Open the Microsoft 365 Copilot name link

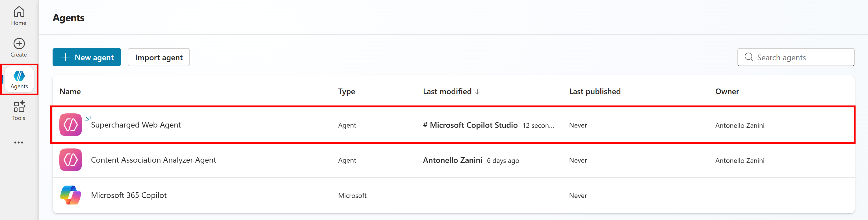pyautogui.click(x=129, y=195)
